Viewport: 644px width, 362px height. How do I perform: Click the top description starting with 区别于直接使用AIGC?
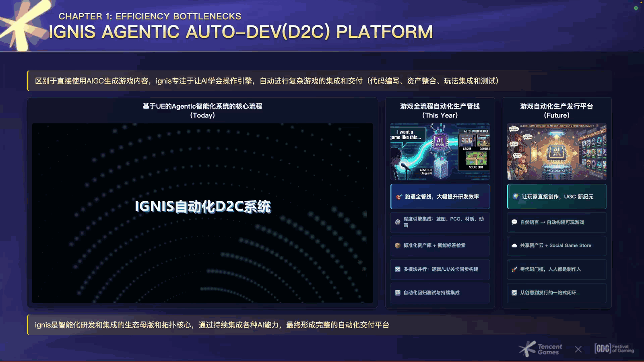(267, 81)
